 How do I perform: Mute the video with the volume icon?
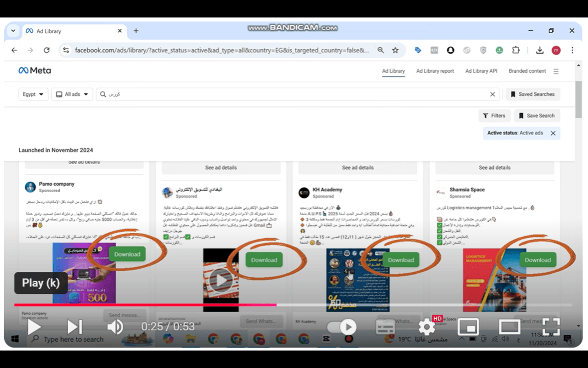115,327
